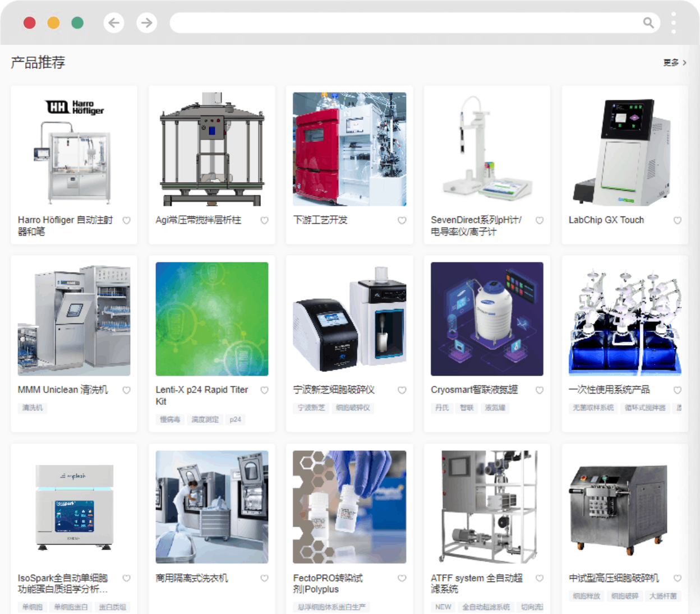This screenshot has height=614, width=700.
Task: Open the green Lenti-X p24 kit image
Action: (212, 319)
